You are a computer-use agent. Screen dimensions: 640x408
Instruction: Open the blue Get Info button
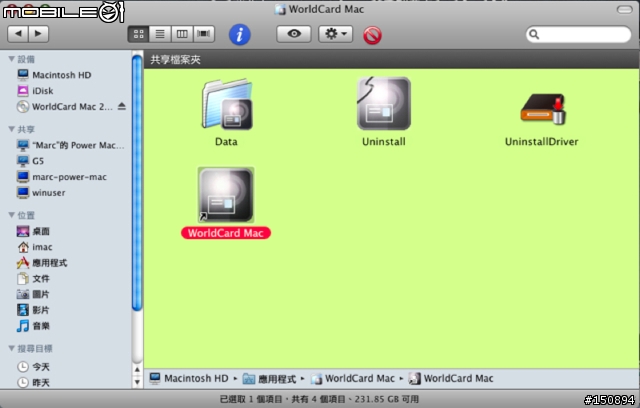click(240, 34)
